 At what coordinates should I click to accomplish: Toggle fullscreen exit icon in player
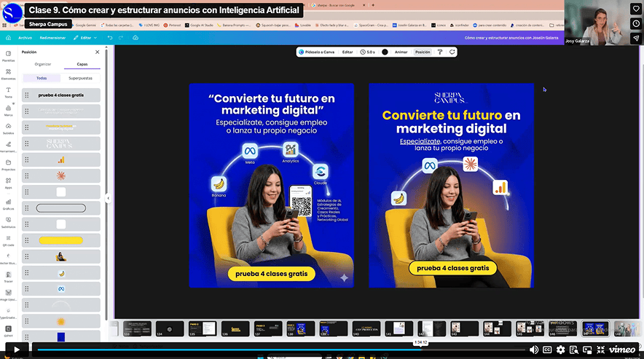point(600,350)
